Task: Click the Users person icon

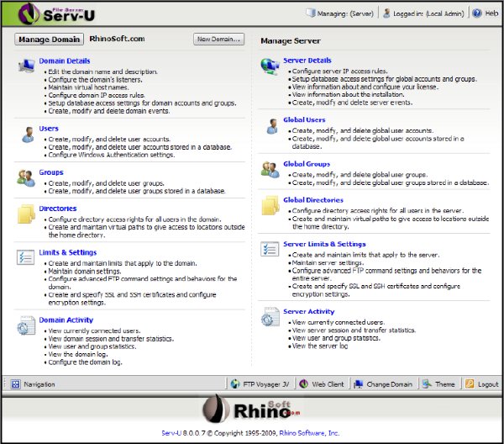Action: pyautogui.click(x=28, y=135)
